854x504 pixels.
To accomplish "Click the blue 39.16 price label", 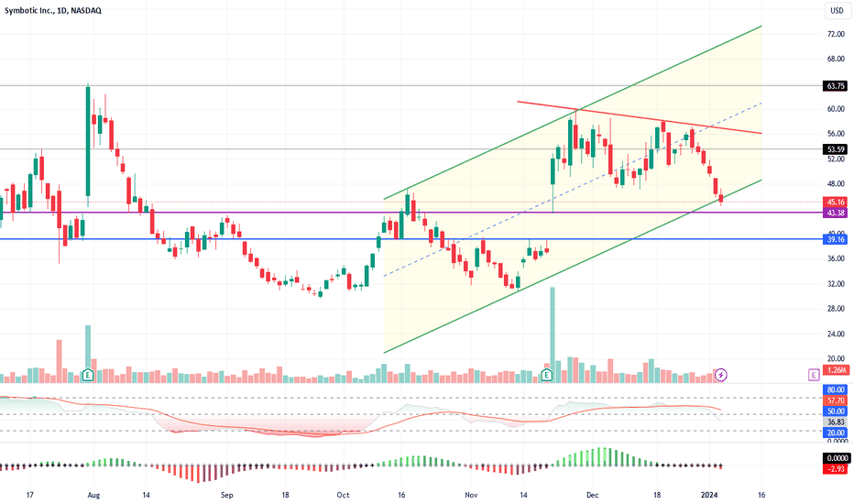I will point(836,240).
